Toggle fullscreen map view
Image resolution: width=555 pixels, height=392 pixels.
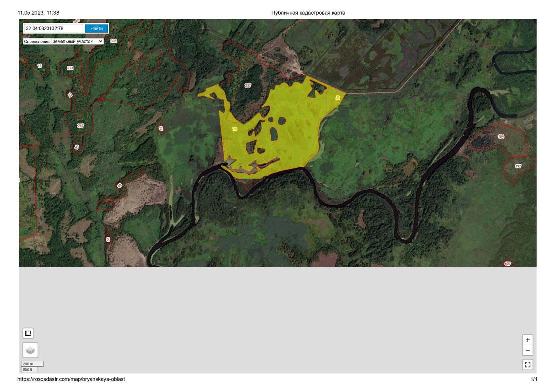[528, 365]
